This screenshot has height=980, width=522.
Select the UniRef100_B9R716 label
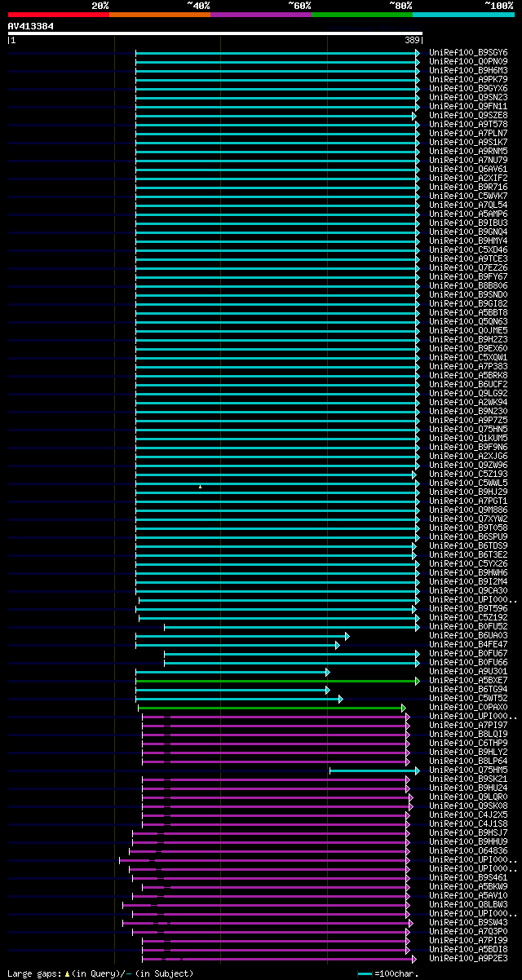click(x=468, y=187)
